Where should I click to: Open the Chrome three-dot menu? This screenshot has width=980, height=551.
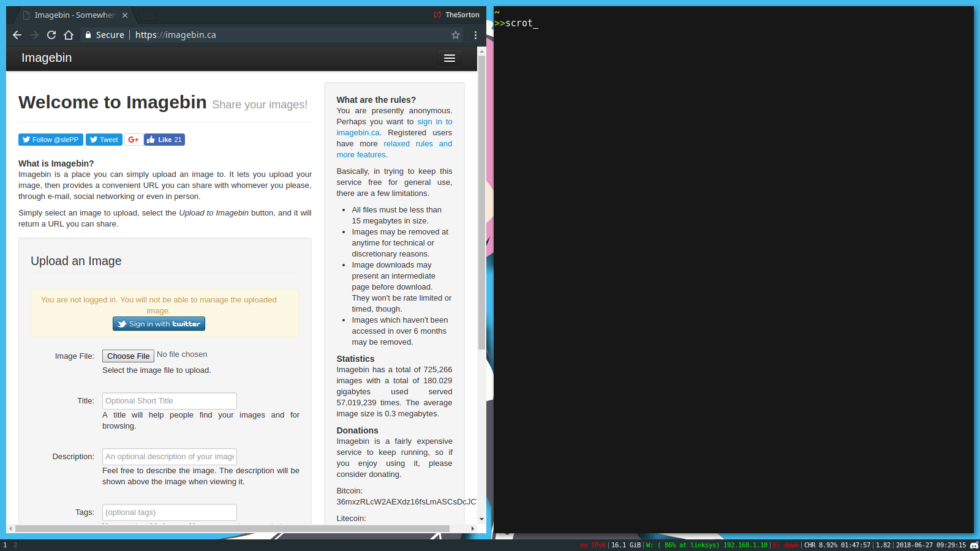[475, 35]
